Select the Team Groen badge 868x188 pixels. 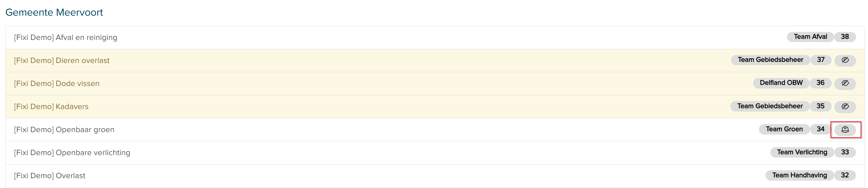tap(784, 129)
